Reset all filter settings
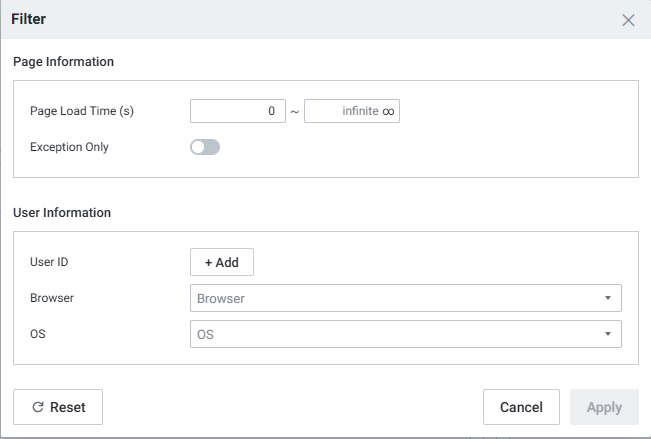This screenshot has height=439, width=651. pos(58,407)
